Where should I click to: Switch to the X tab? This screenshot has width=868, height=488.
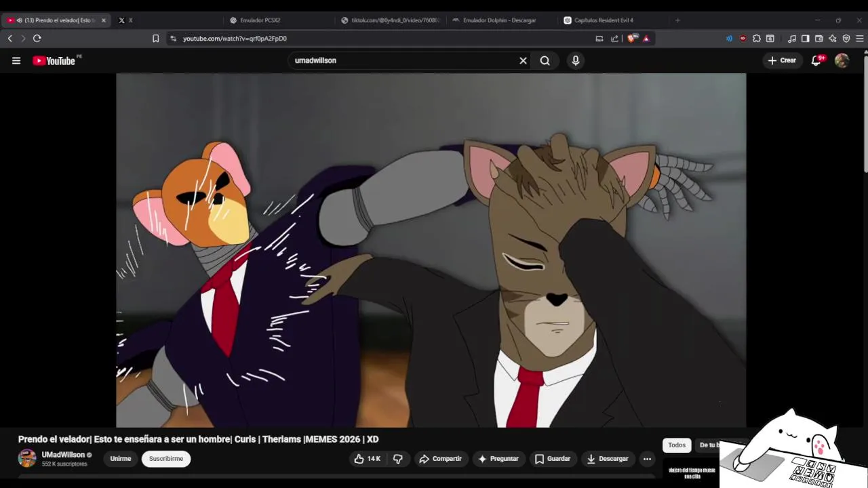tap(166, 20)
